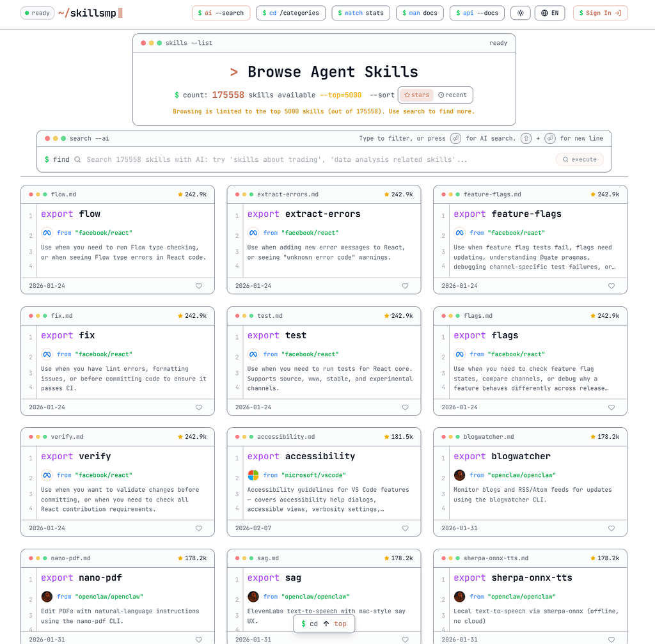Image resolution: width=655 pixels, height=644 pixels.
Task: Favorite the test skill heart icon
Action: [x=405, y=407]
